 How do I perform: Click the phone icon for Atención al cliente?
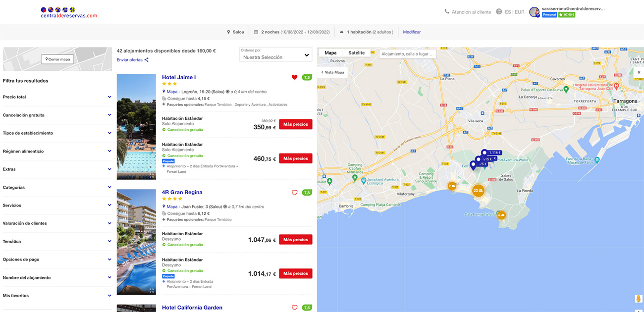447,11
